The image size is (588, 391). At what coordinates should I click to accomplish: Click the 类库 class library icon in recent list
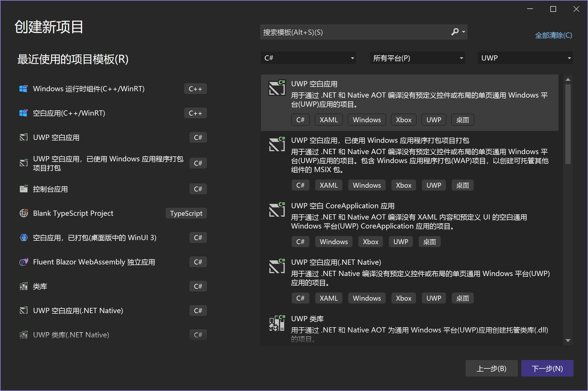(23, 286)
